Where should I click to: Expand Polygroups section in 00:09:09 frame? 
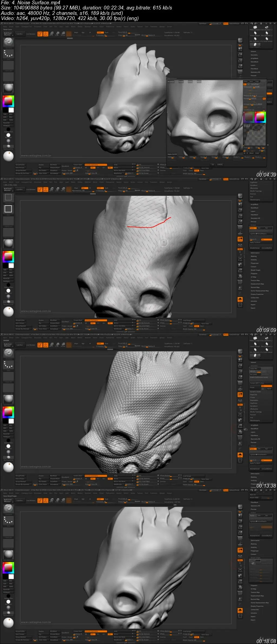pos(255,263)
